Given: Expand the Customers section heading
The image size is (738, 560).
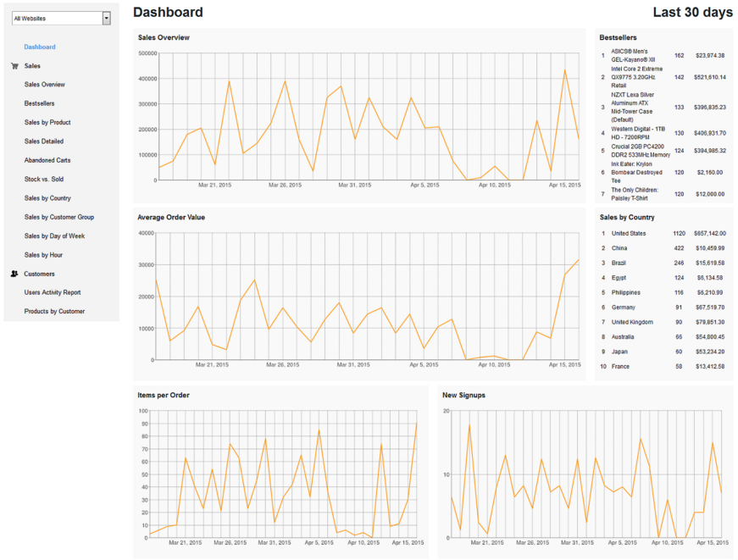Looking at the screenshot, I should coord(40,274).
